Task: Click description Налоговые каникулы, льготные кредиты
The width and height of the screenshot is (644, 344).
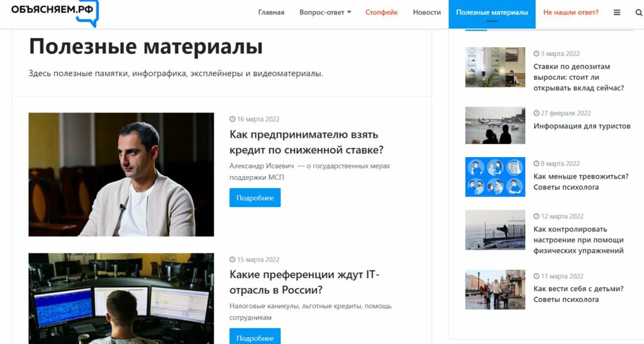Action: click(x=311, y=311)
